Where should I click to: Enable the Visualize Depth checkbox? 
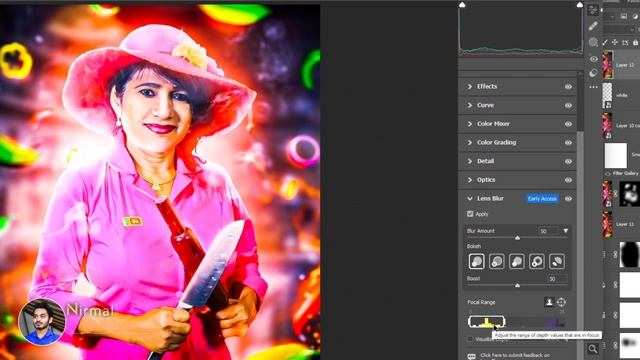(470, 339)
